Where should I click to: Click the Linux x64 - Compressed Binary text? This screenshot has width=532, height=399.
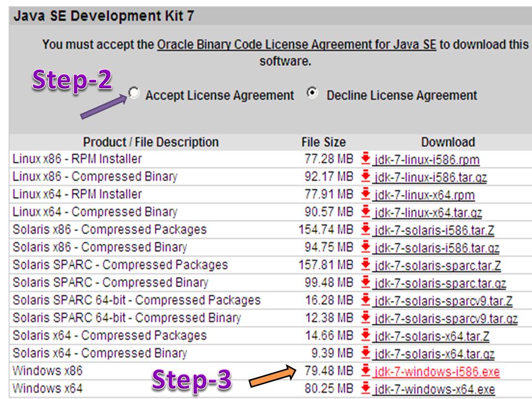tap(95, 212)
